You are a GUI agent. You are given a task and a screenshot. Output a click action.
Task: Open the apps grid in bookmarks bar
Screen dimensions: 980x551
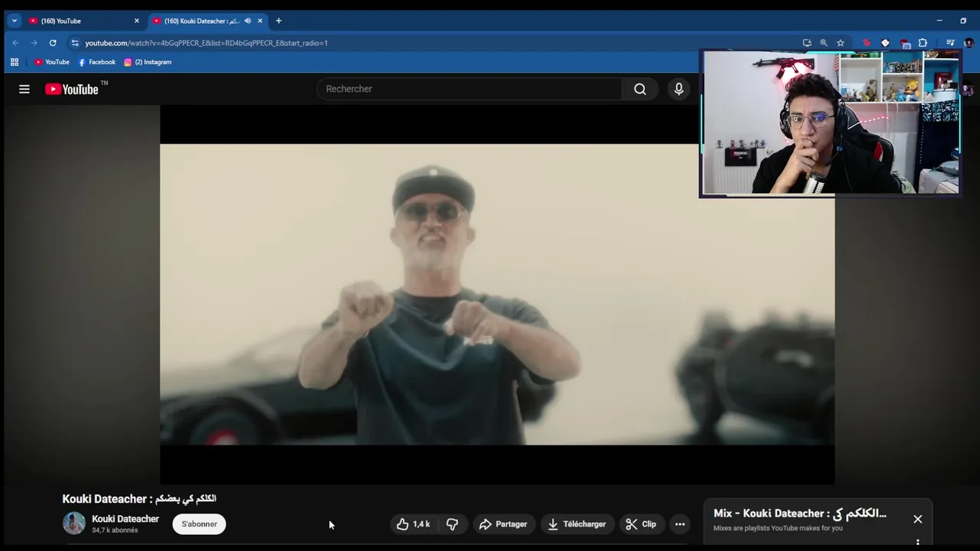[15, 62]
